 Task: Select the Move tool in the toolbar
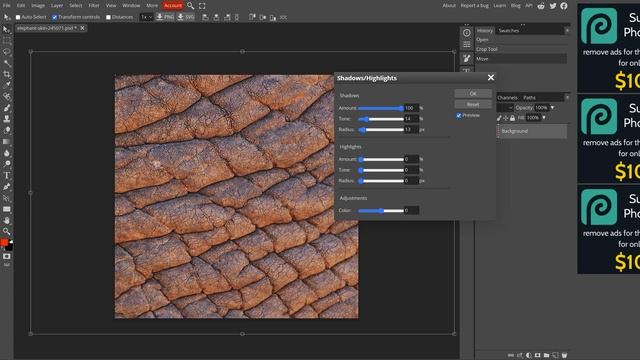pyautogui.click(x=7, y=29)
